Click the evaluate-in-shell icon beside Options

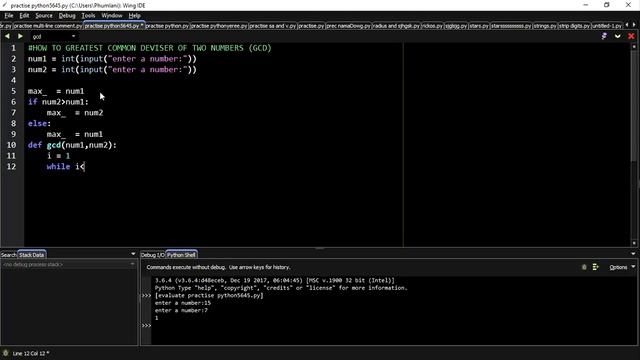596,267
